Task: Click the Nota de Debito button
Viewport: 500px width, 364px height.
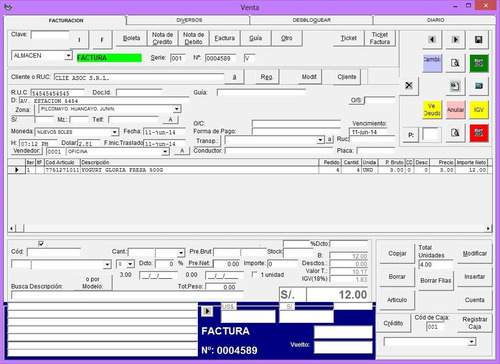Action: [193, 38]
